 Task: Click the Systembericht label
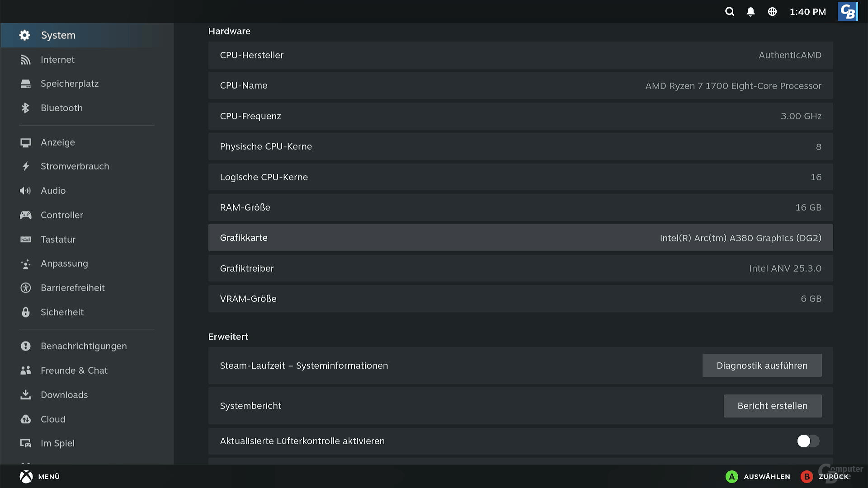(x=250, y=406)
